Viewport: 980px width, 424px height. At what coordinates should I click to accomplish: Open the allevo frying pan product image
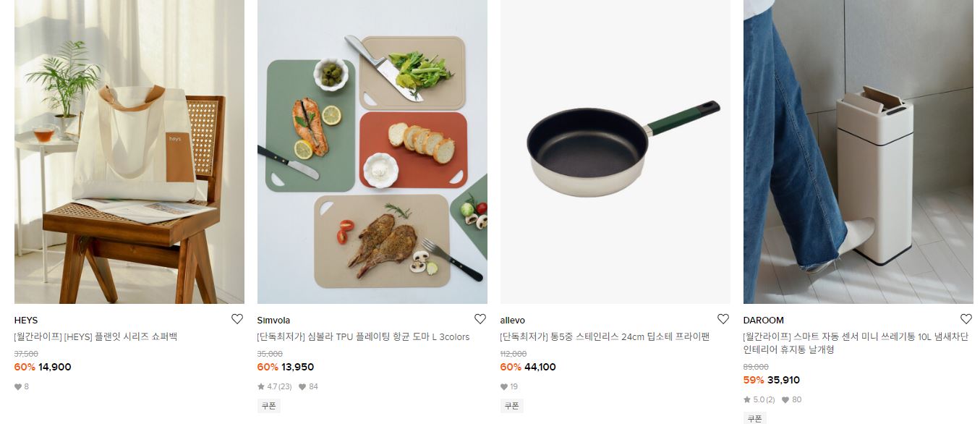pyautogui.click(x=615, y=152)
